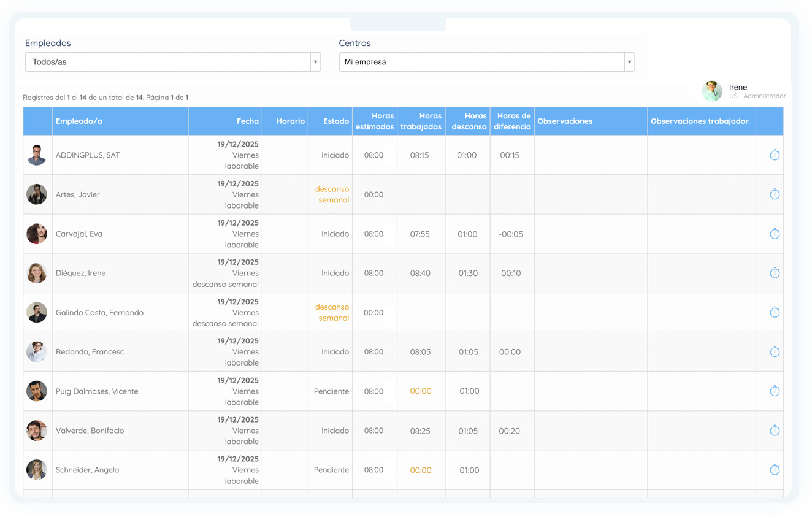Click Fernando Galindo Costa employee photo

click(x=37, y=312)
